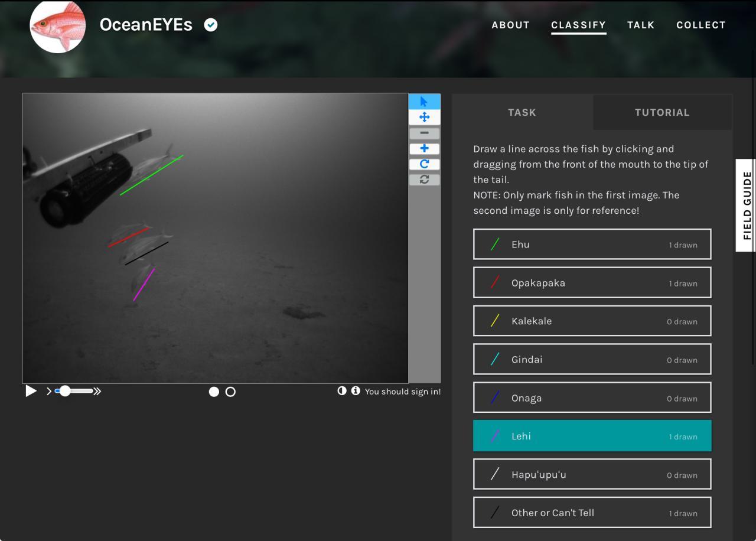Click the verified checkmark badge
The height and width of the screenshot is (541, 756).
(211, 25)
